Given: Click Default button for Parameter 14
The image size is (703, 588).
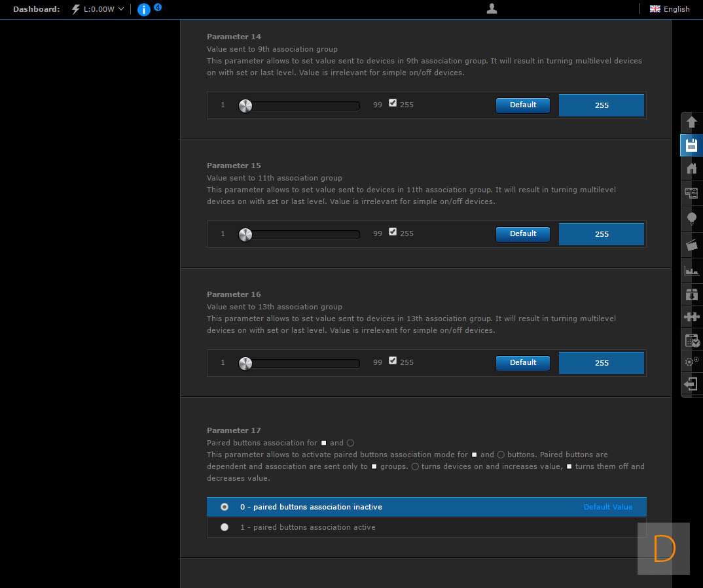Looking at the screenshot, I should pos(522,105).
